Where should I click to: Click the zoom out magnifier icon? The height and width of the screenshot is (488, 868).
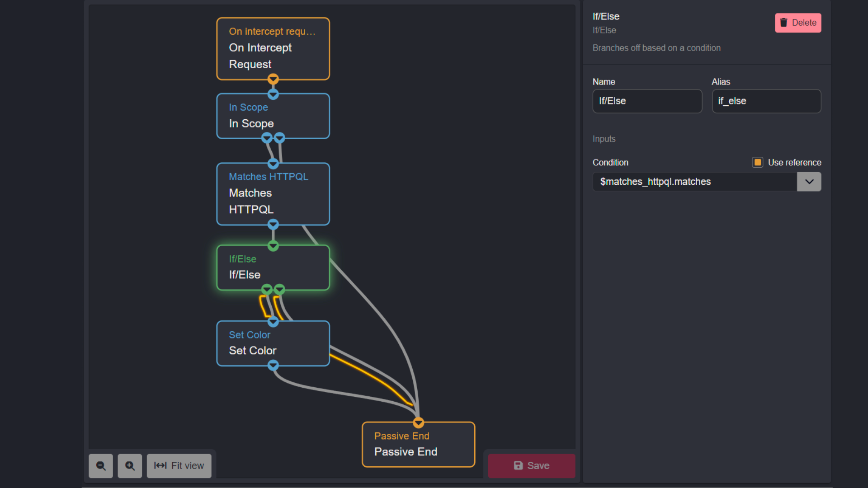coord(101,465)
